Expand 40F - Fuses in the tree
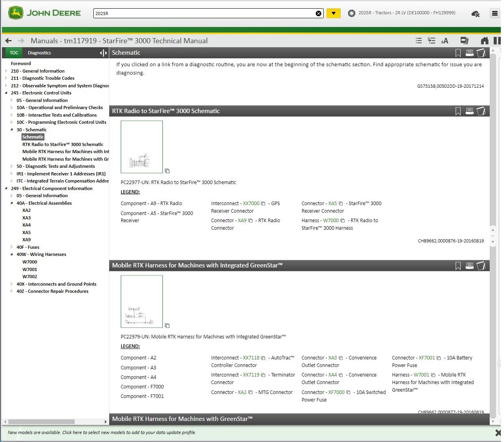Viewport: 504px width, 442px height. pyautogui.click(x=12, y=247)
